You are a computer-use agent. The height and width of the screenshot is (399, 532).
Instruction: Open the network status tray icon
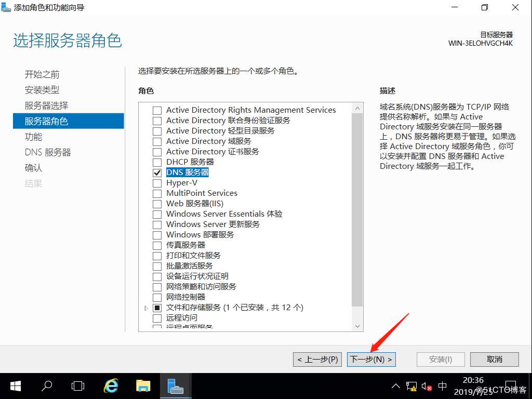click(411, 387)
